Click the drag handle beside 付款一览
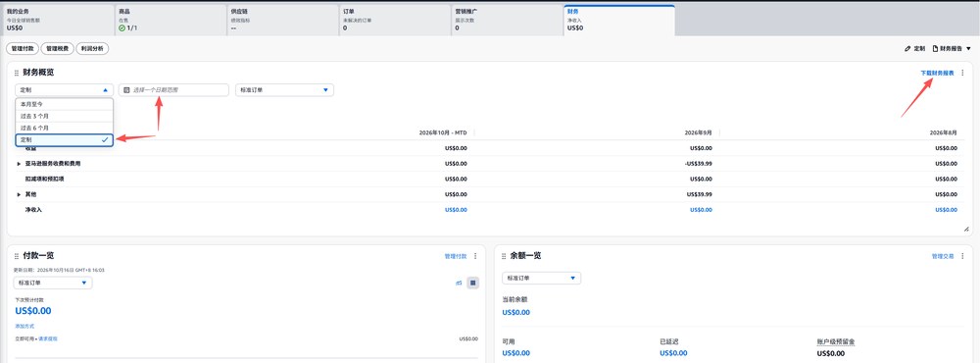The width and height of the screenshot is (980, 363). point(17,257)
